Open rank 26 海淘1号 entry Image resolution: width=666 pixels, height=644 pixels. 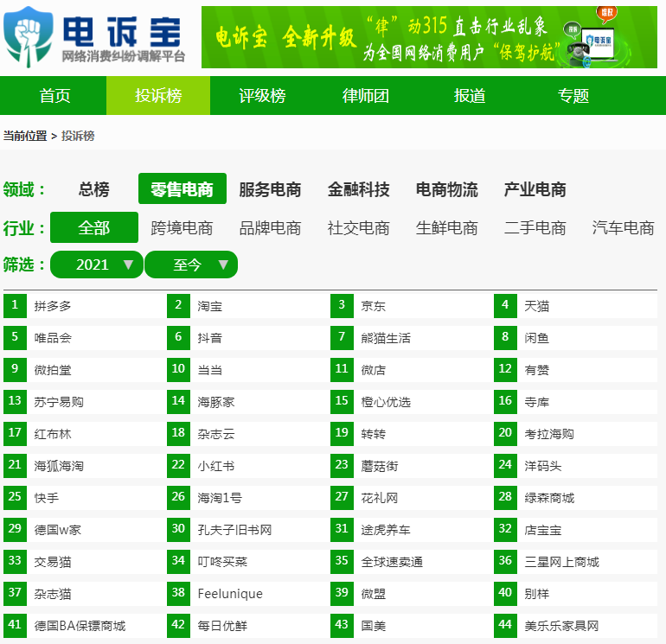point(248,498)
